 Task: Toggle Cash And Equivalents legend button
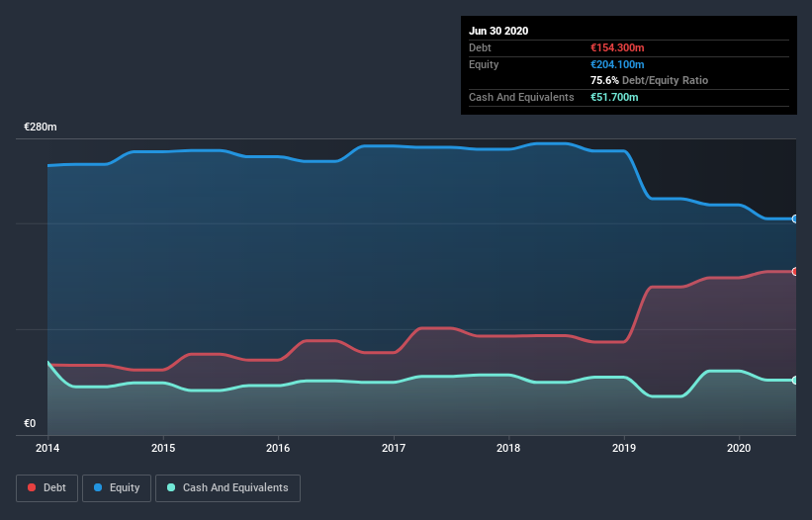227,488
